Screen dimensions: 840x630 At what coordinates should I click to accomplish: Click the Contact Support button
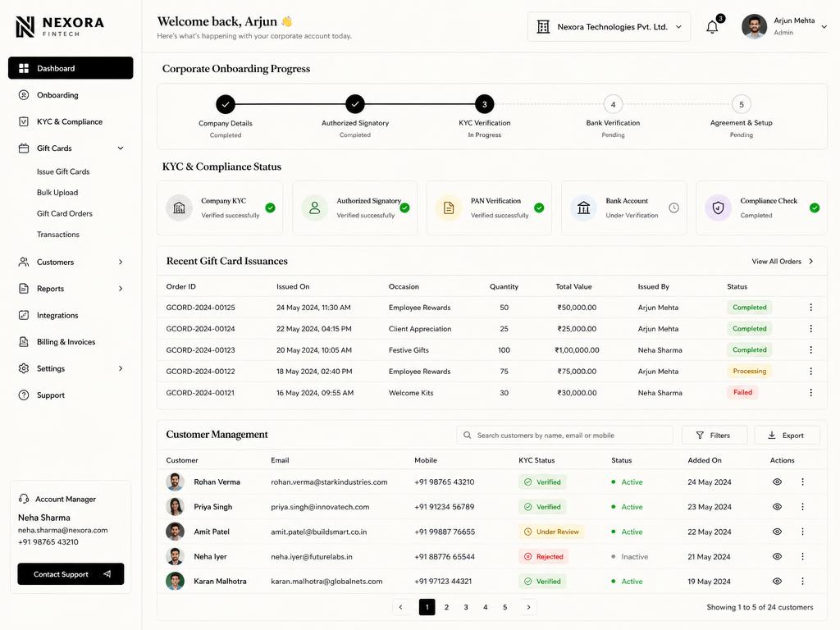coord(71,573)
